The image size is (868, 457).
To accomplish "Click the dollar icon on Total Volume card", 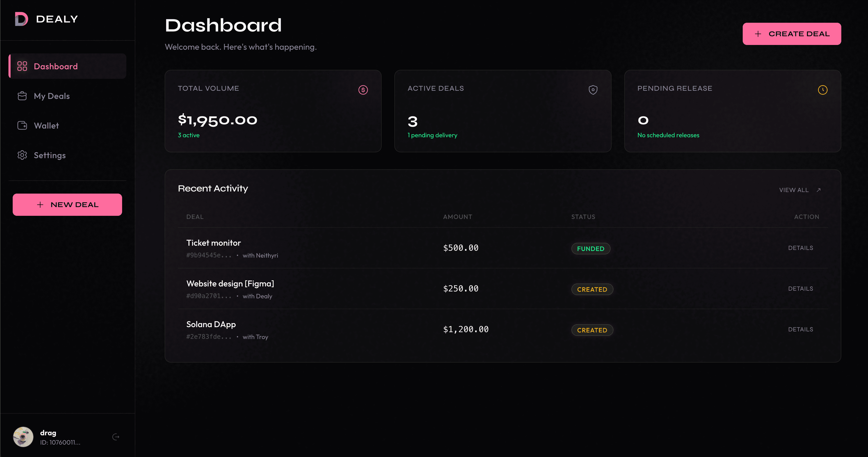I will tap(363, 90).
